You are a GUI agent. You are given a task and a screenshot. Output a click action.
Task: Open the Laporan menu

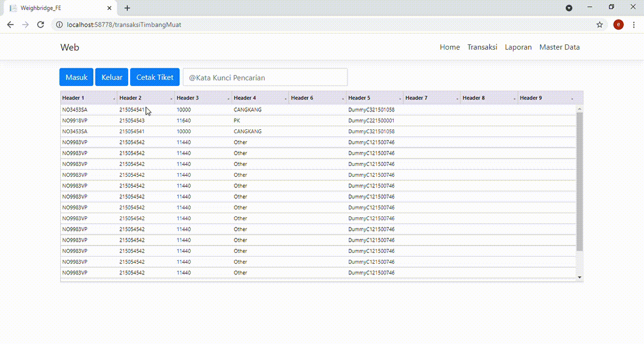[x=518, y=47]
